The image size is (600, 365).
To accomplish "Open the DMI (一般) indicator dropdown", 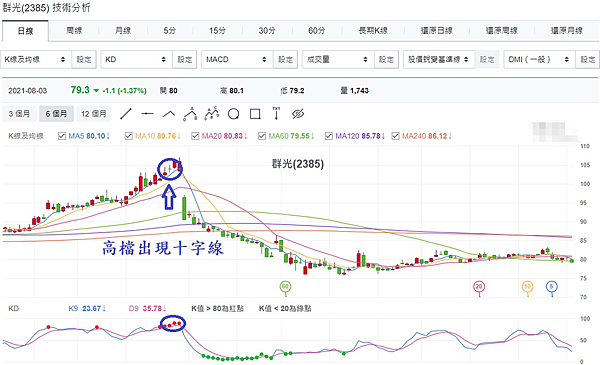I will pos(539,59).
